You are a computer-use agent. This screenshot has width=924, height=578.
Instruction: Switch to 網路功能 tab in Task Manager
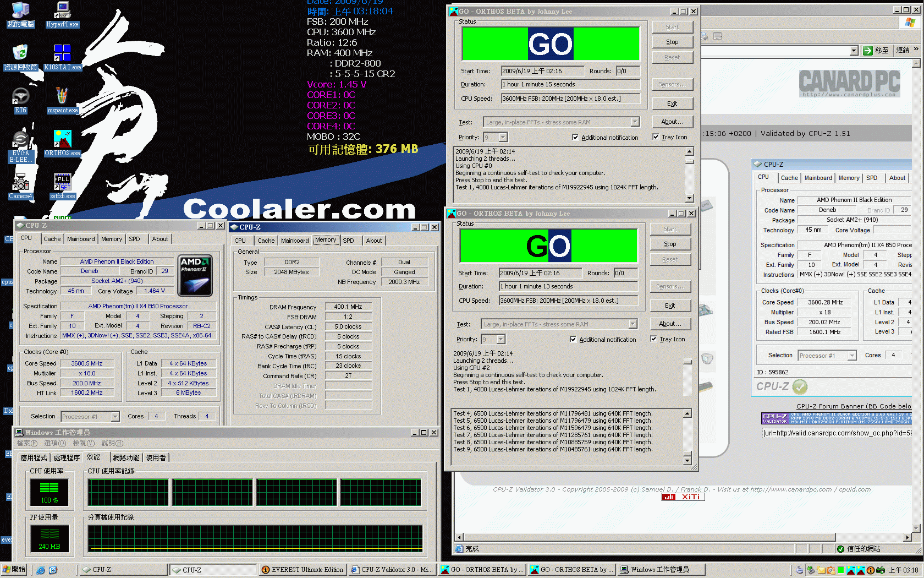(x=126, y=457)
